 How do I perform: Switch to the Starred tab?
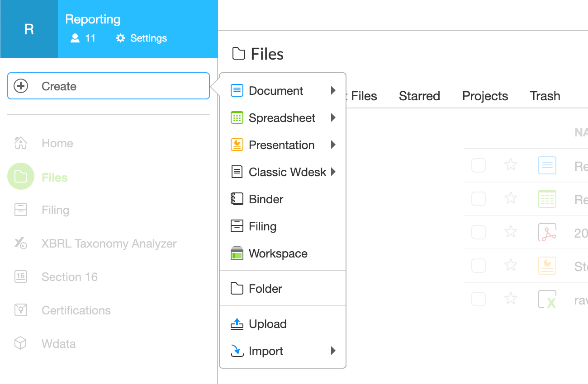click(x=419, y=96)
